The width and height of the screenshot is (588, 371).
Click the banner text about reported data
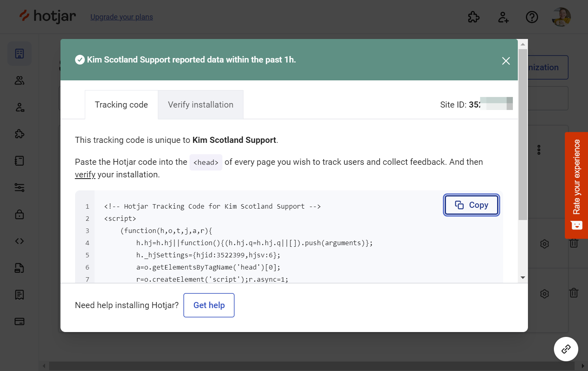(x=192, y=60)
